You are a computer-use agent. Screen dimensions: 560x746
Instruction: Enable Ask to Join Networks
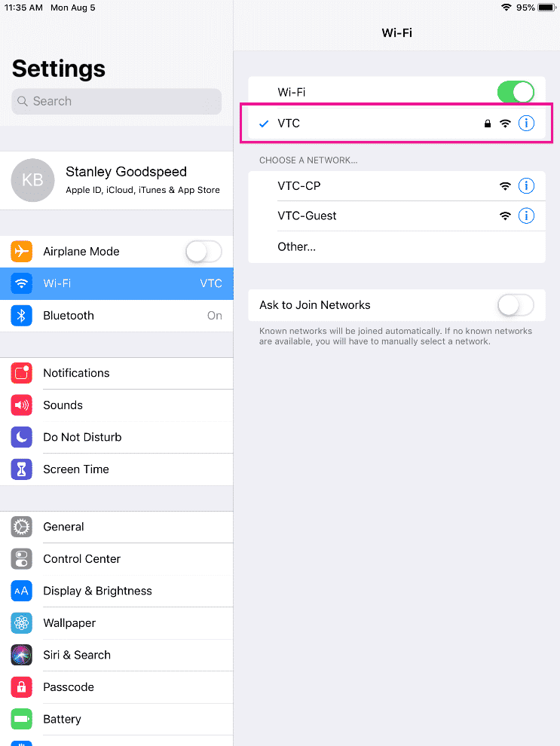click(x=516, y=305)
